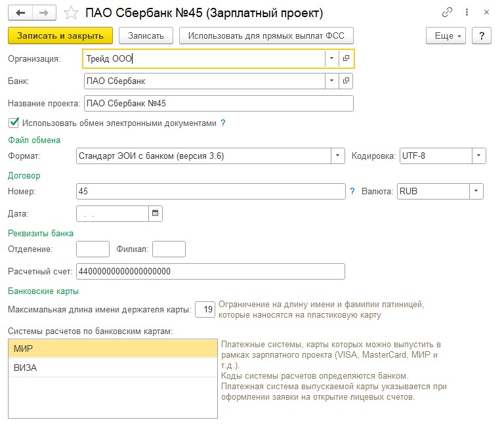Select the МИР payment system row
This screenshot has height=424, width=504.
pyautogui.click(x=113, y=349)
